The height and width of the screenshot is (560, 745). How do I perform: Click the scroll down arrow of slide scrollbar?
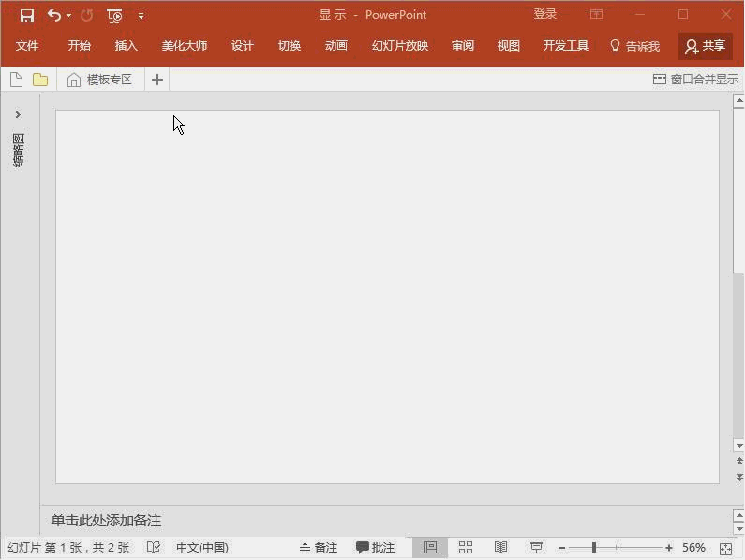pos(738,446)
